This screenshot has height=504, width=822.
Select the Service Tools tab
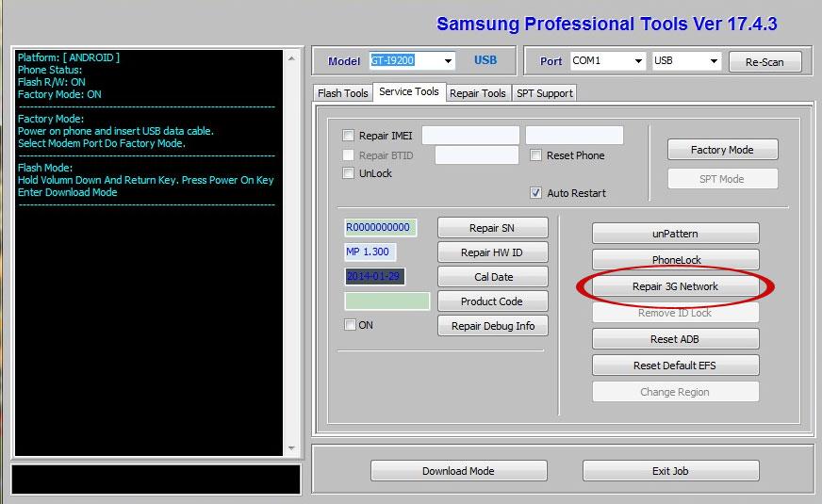pos(409,91)
